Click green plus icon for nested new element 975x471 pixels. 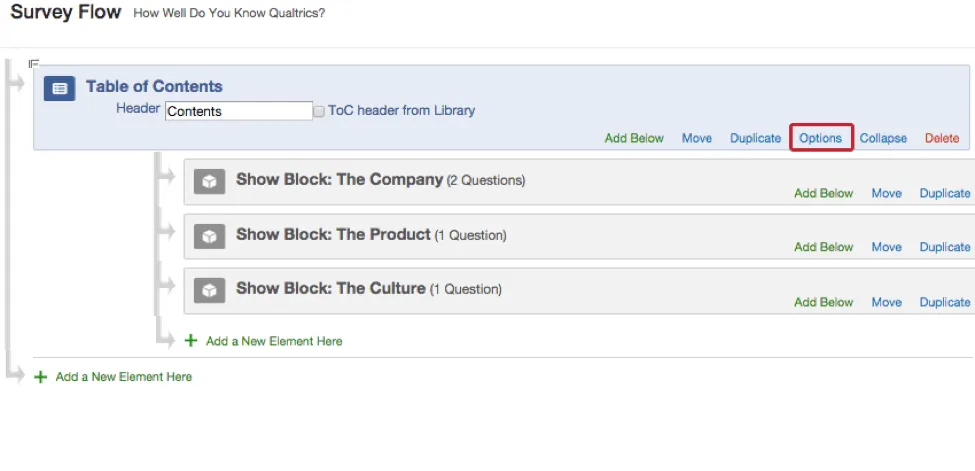point(191,341)
